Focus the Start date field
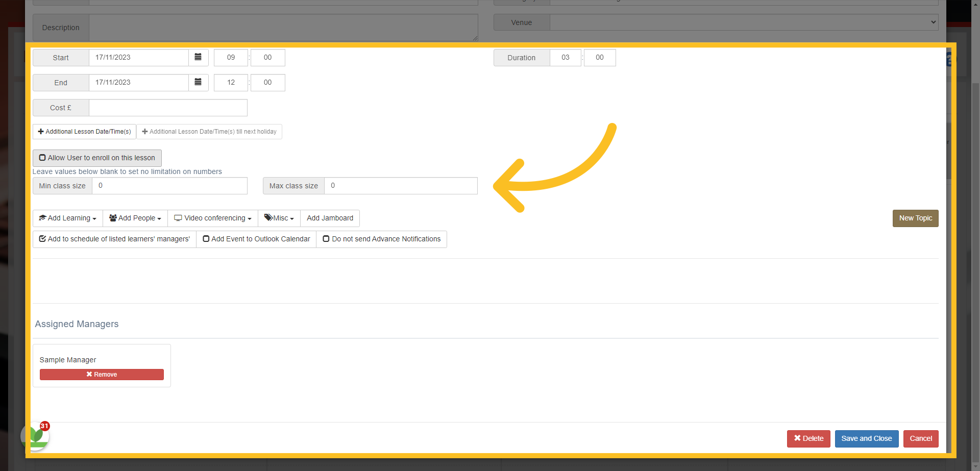The image size is (980, 471). 139,57
